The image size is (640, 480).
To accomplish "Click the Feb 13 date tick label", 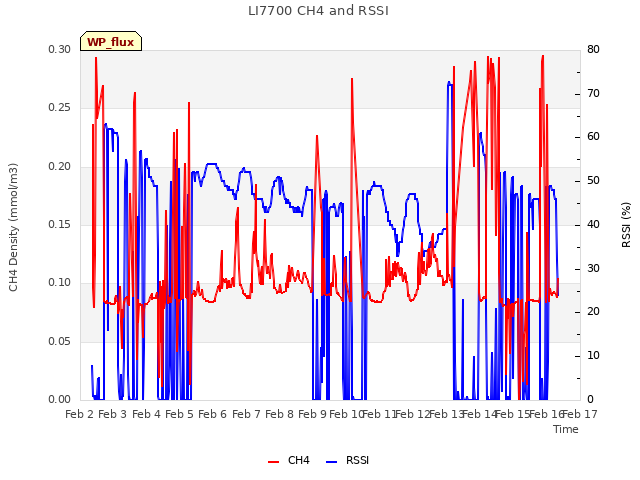I will (x=446, y=414).
